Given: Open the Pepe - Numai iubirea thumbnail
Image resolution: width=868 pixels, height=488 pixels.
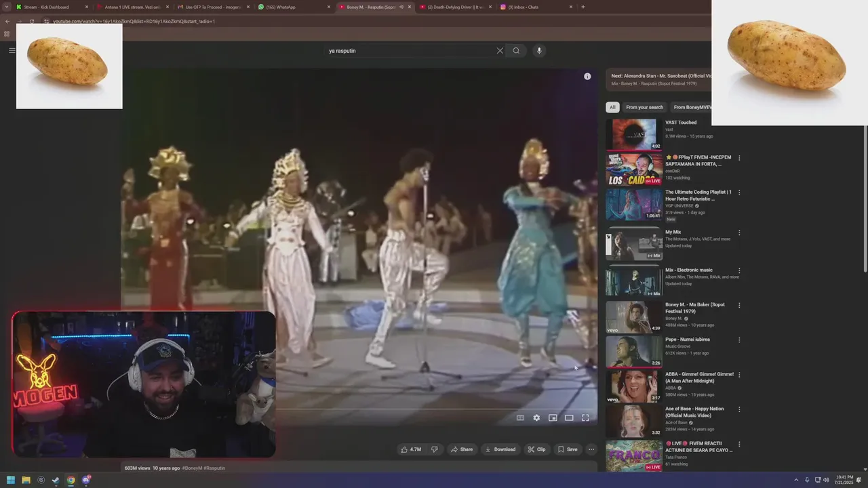Looking at the screenshot, I should click(x=633, y=351).
